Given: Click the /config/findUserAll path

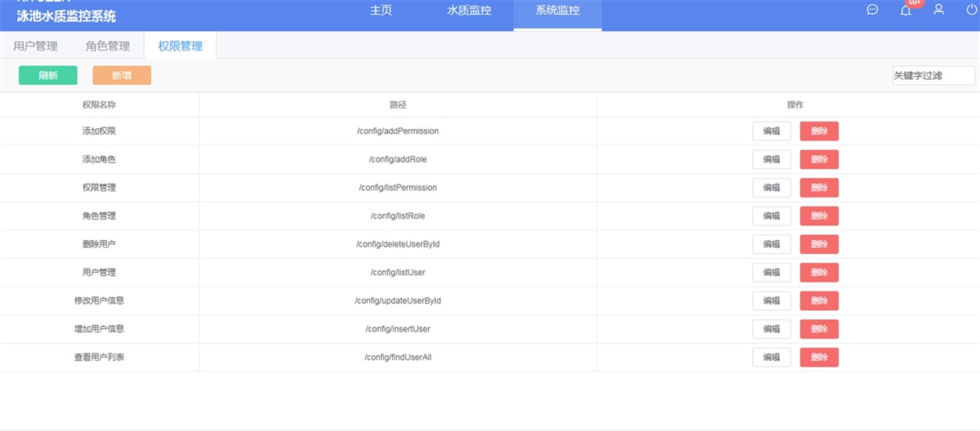Looking at the screenshot, I should tap(398, 358).
